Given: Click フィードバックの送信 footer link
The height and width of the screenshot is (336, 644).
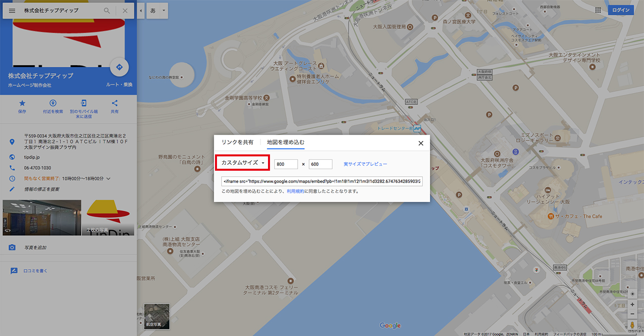Looking at the screenshot, I should tap(570, 334).
